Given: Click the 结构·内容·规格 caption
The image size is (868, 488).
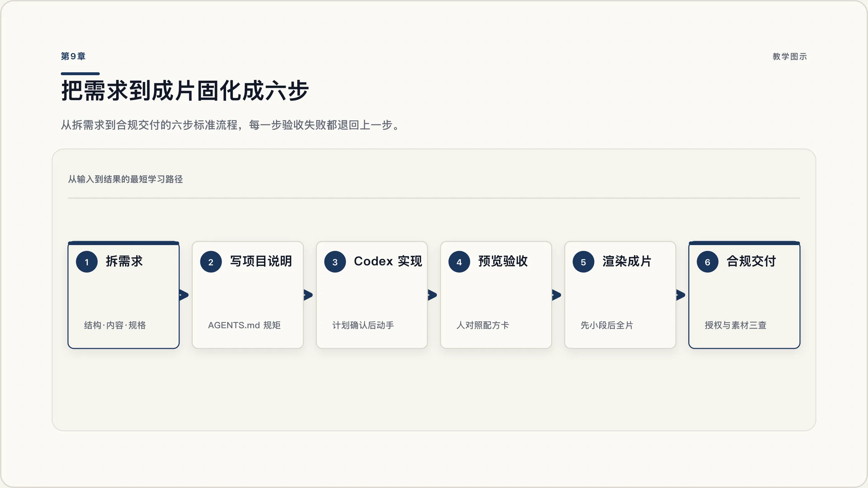Looking at the screenshot, I should (115, 325).
